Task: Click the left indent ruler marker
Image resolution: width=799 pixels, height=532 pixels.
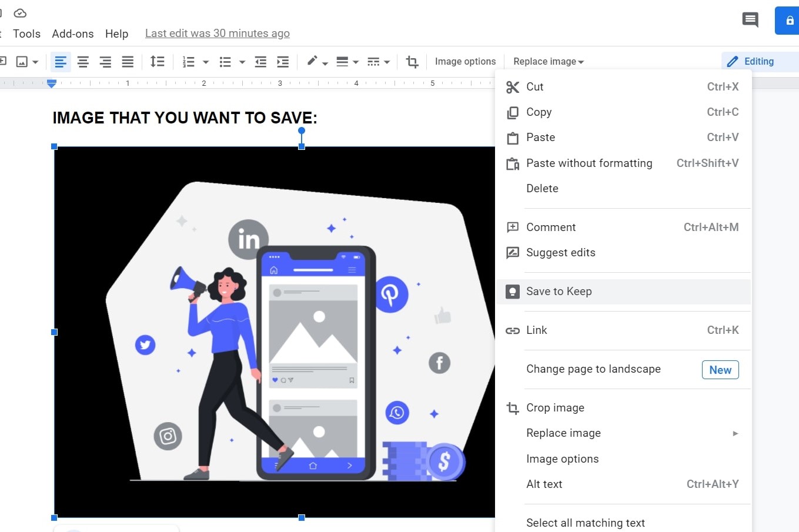Action: tap(52, 84)
